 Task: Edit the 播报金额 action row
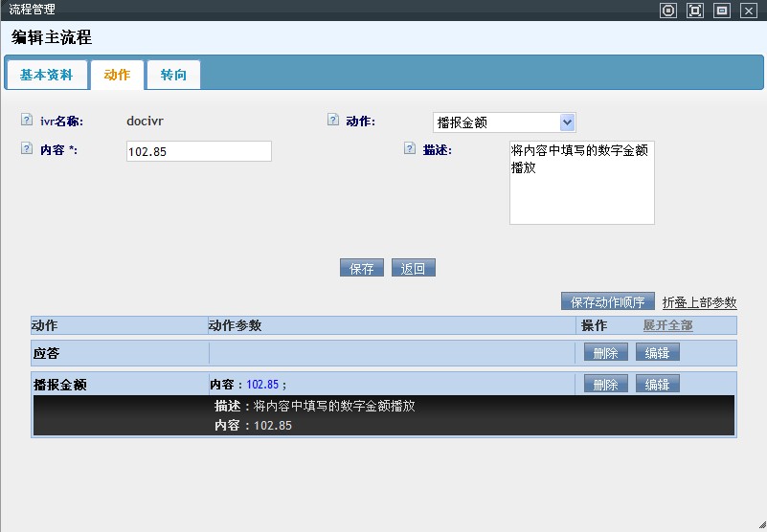(657, 385)
